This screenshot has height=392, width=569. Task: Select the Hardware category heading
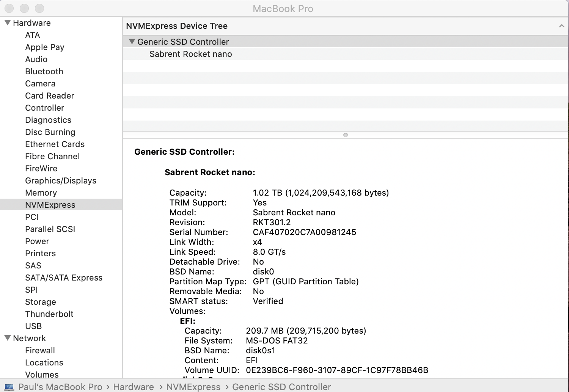[32, 23]
